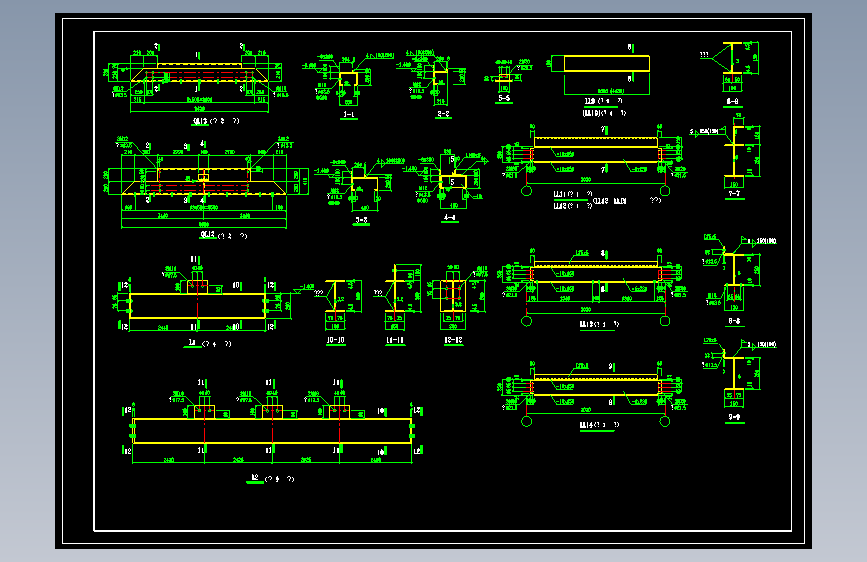Click the "1-1" section label
The height and width of the screenshot is (562, 867).
pyautogui.click(x=349, y=115)
